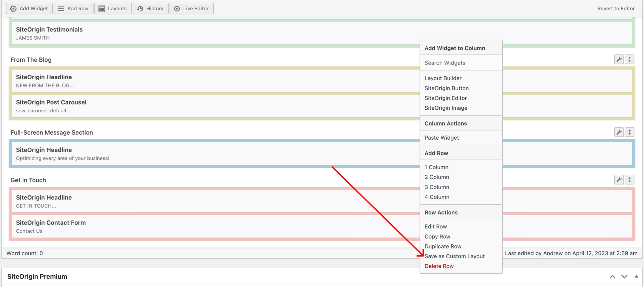
Task: Open the History panel
Action: [x=150, y=9]
